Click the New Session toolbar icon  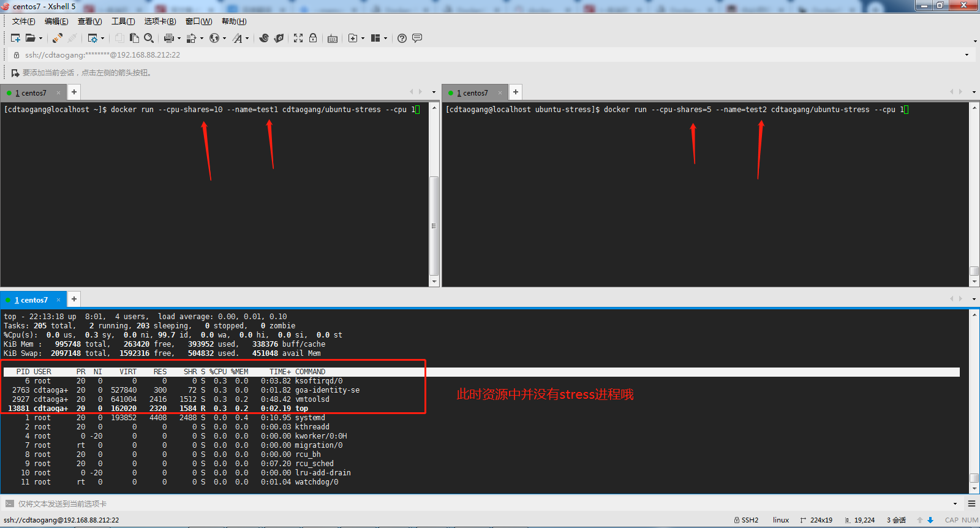[x=16, y=38]
